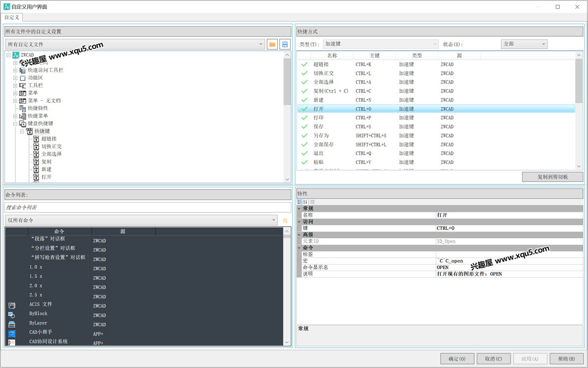Click the 键 value CTRL+O property field
Screen dimensions: 588x368
[510, 228]
